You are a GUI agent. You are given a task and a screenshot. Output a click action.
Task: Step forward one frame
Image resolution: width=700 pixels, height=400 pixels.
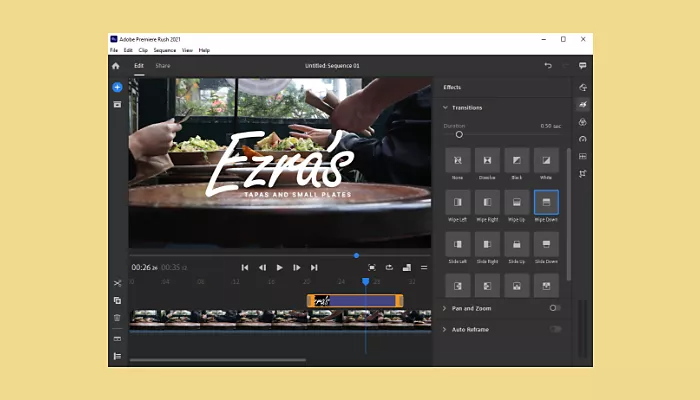[x=297, y=267]
